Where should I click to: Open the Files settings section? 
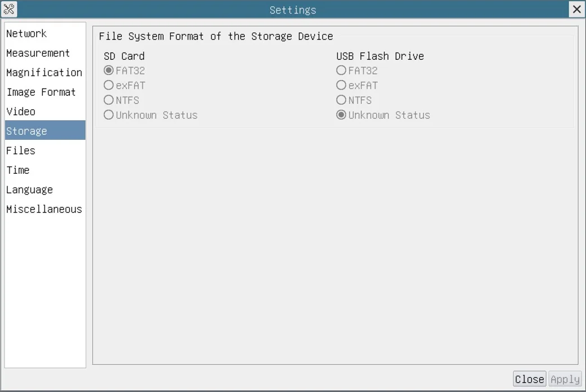click(x=21, y=151)
